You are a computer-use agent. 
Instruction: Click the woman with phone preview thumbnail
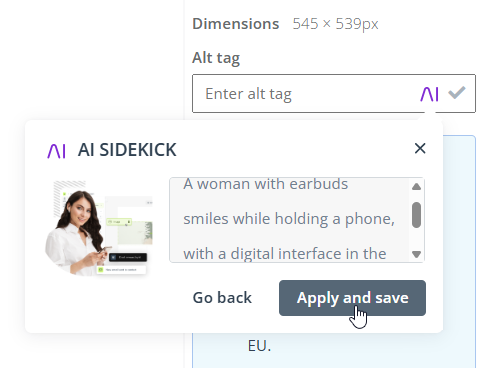(x=99, y=228)
